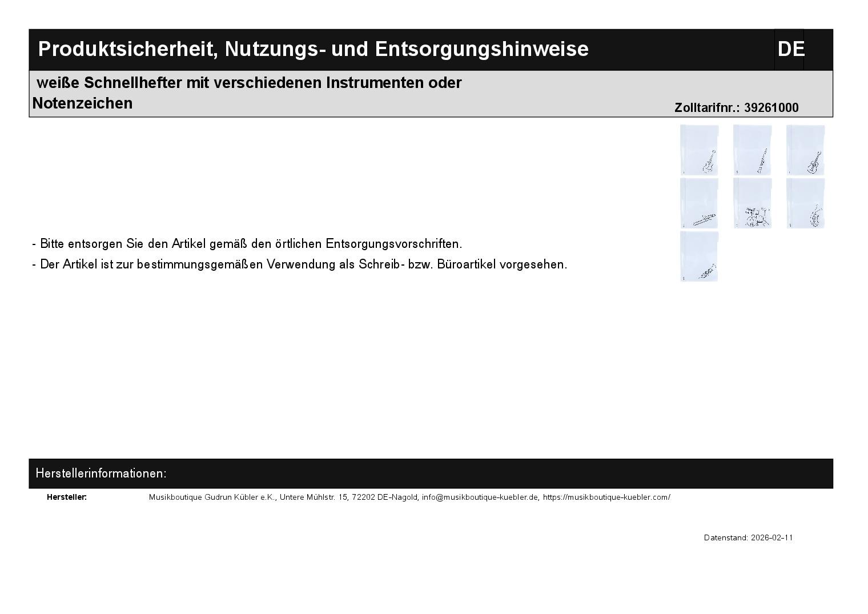Click the bold Hersteller label
868x614 pixels.
click(x=67, y=497)
